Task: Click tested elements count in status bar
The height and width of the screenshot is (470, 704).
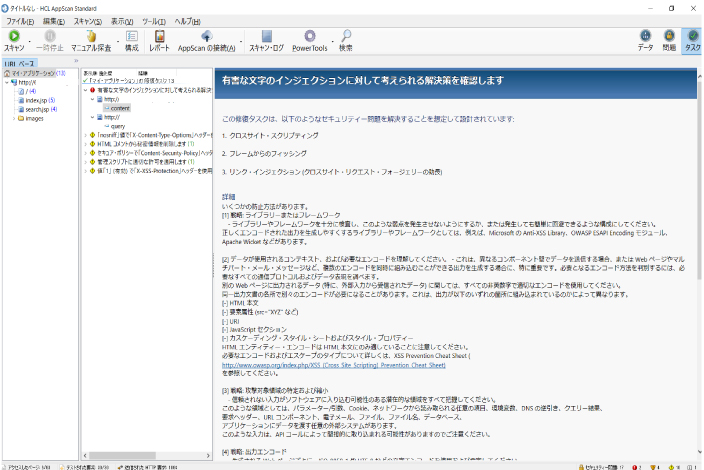Action: click(84, 467)
